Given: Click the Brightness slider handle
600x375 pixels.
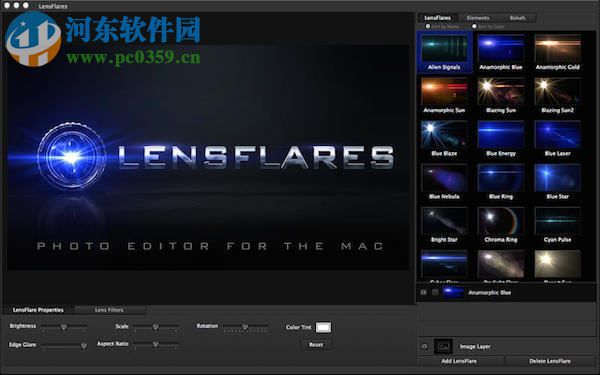Looking at the screenshot, I should [x=64, y=327].
